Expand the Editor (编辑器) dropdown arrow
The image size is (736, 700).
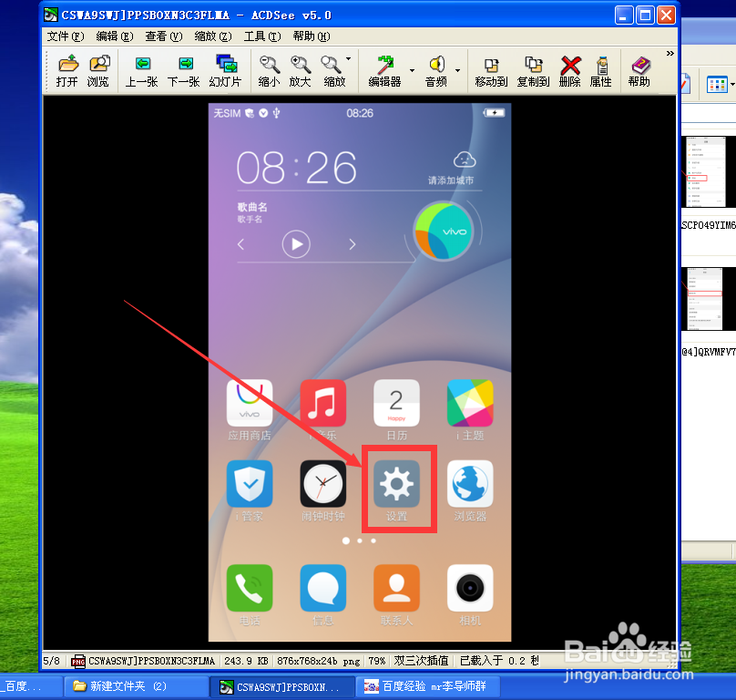click(x=412, y=70)
